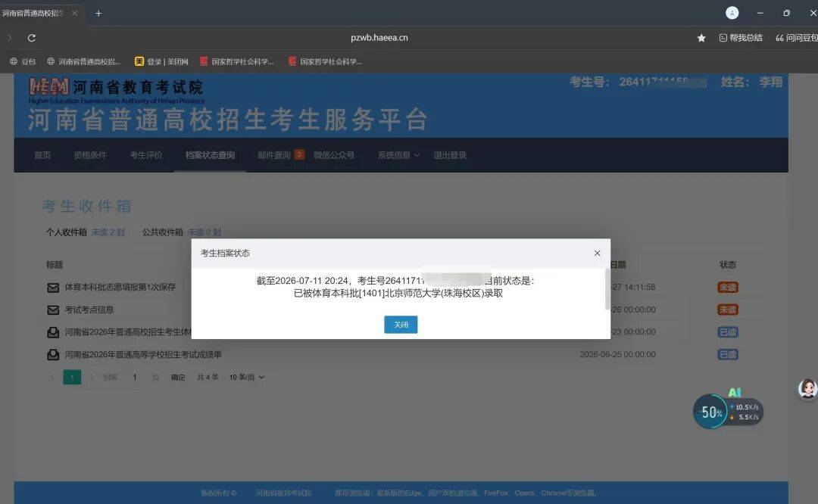Open 邮件查询 menu item

pos(274,155)
